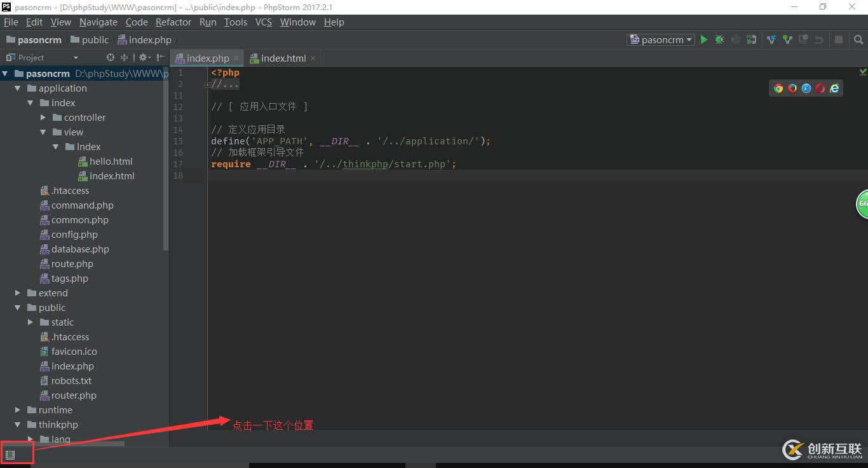Expand the extend folder
The image size is (868, 468).
(x=18, y=293)
